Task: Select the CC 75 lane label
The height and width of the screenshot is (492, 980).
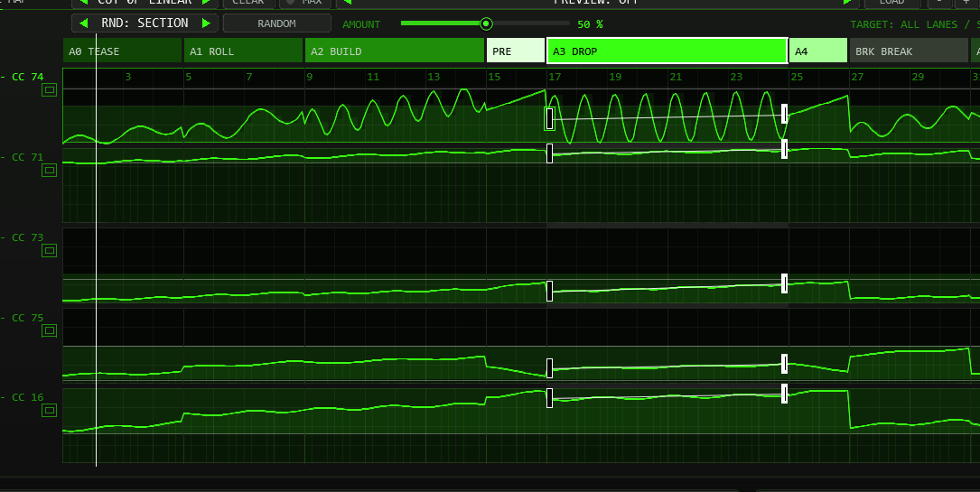Action: (x=27, y=317)
